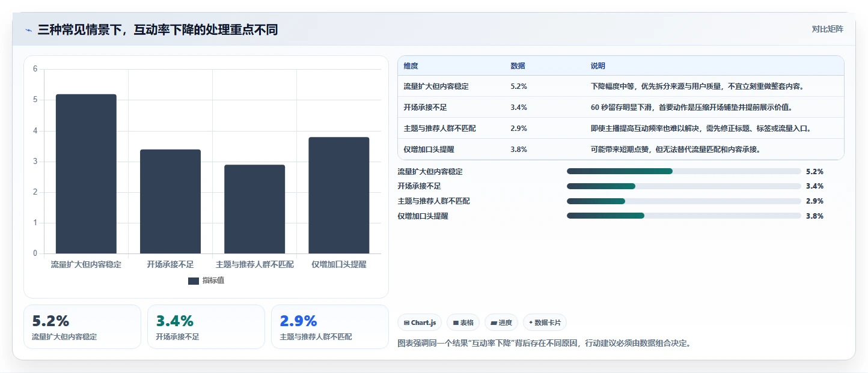Screen dimensions: 868x373
Task: Click the 2.9% value in the table
Action: coord(519,129)
